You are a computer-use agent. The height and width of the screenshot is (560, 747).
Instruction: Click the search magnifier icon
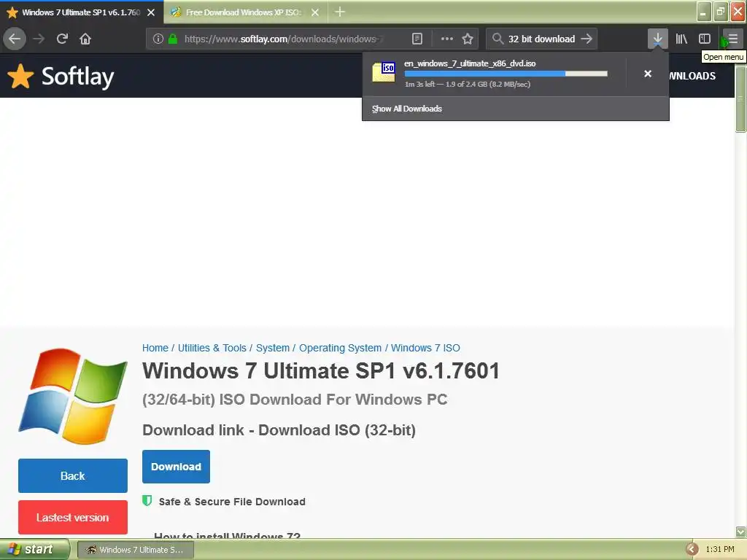(498, 39)
